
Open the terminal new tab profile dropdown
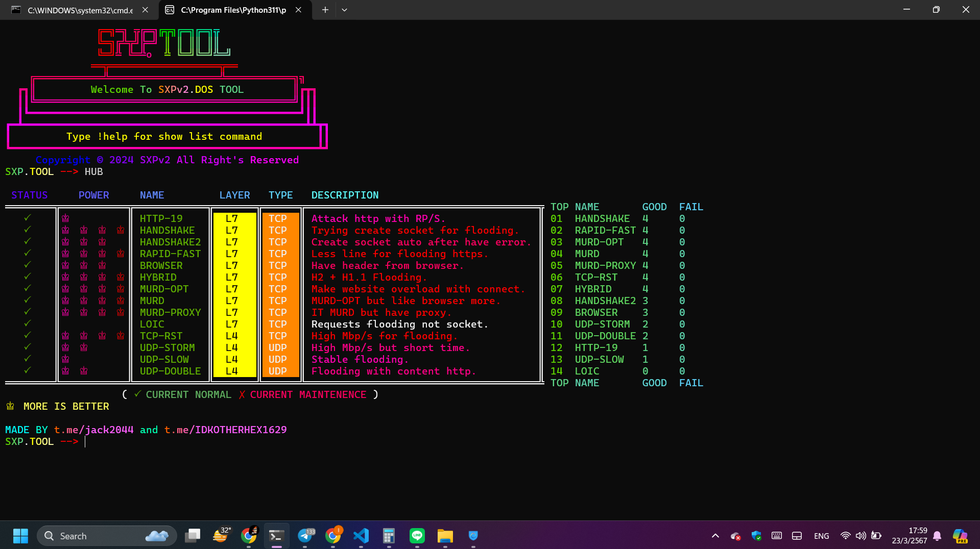344,10
